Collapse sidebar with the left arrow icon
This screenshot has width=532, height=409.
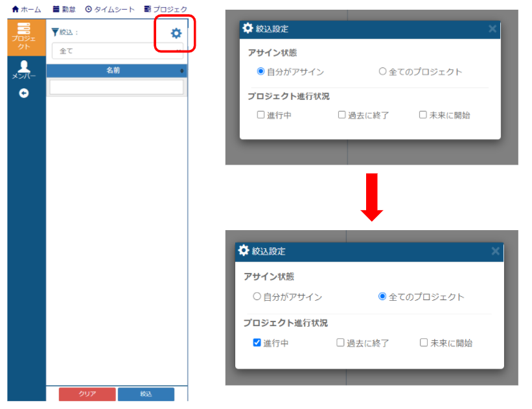tap(24, 93)
